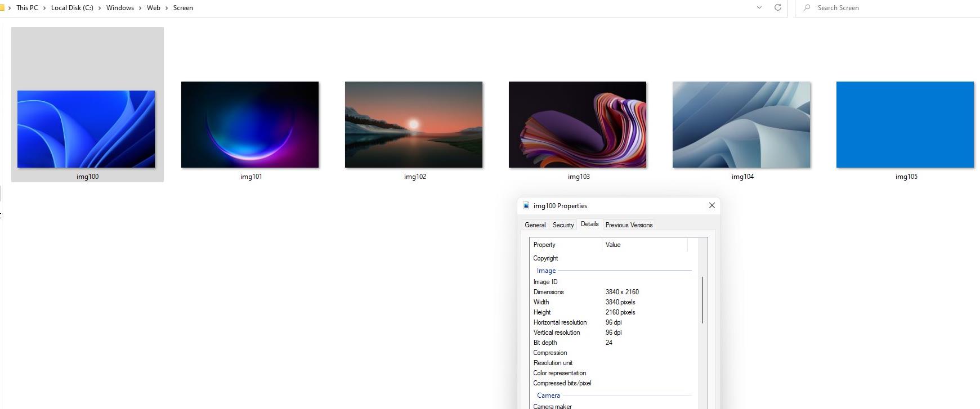Viewport: 980px width, 409px height.
Task: Open the Previous Versions tab
Action: point(629,225)
